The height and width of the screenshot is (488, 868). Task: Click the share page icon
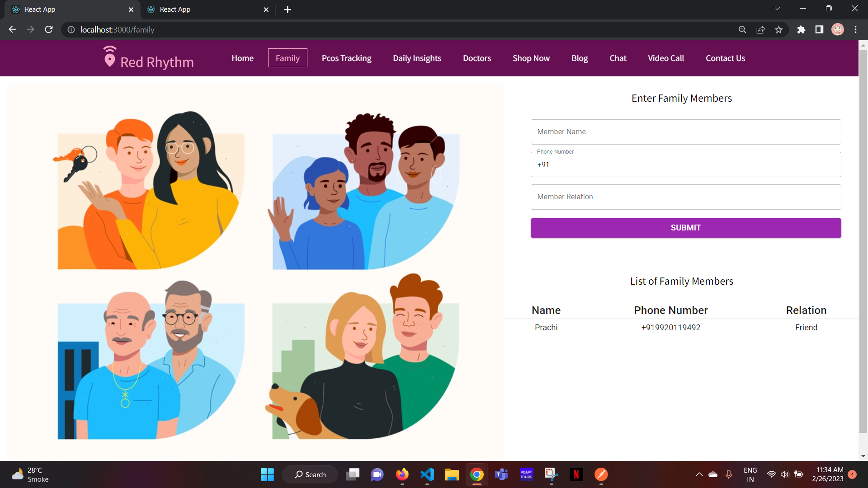(760, 30)
